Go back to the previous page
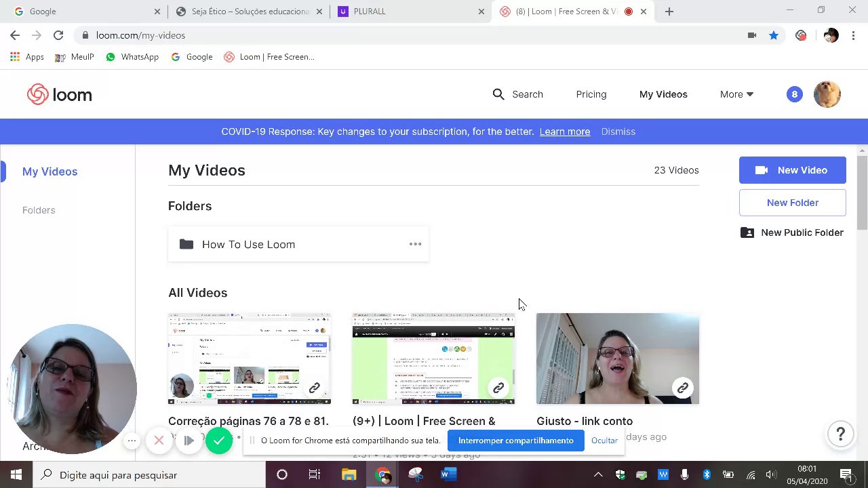868x488 pixels. [15, 35]
